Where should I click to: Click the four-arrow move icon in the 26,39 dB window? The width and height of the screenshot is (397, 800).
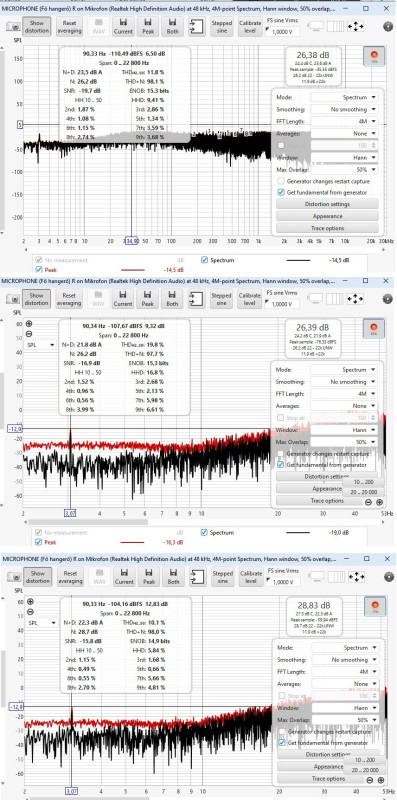(355, 298)
